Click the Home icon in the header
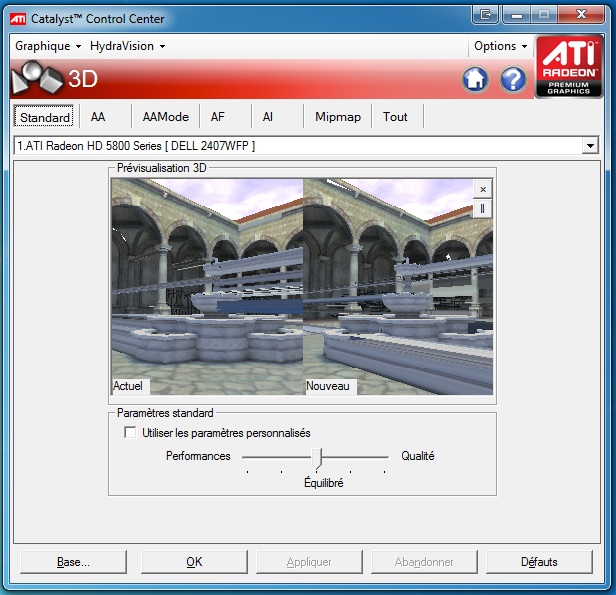616x595 pixels. (475, 80)
